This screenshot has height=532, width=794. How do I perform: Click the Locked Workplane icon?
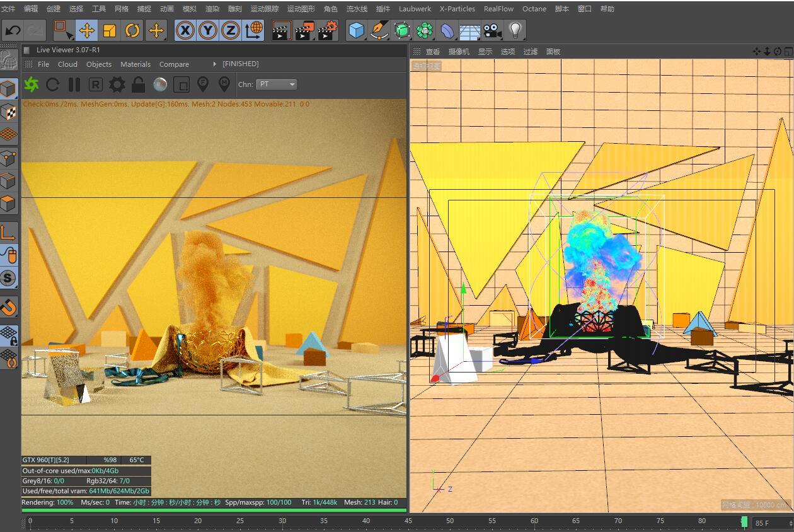(9, 335)
